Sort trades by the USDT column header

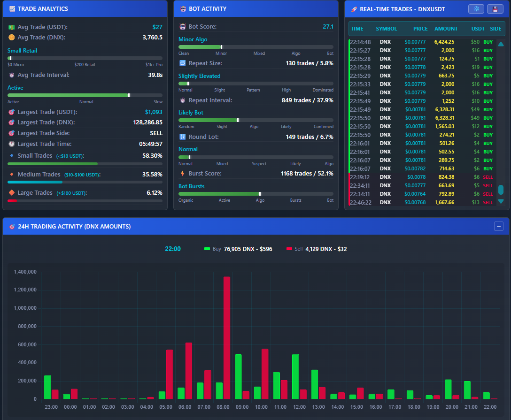[478, 29]
